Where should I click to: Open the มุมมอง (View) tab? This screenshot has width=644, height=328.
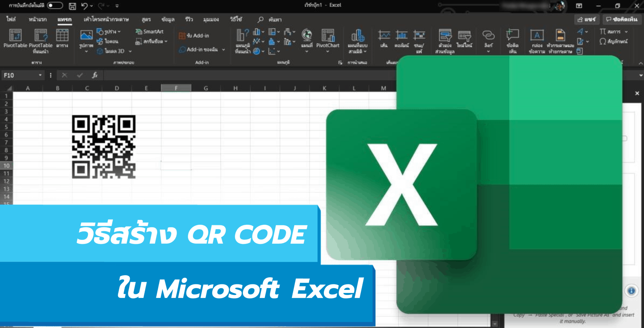(x=211, y=19)
